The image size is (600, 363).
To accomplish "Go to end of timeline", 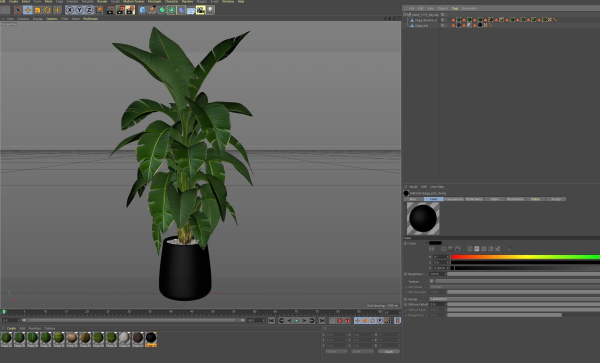I will pyautogui.click(x=322, y=321).
